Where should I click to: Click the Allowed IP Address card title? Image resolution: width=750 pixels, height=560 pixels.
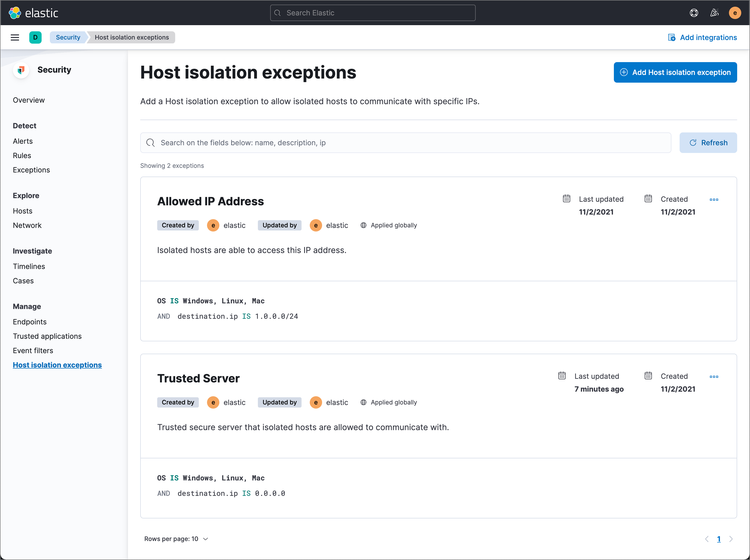click(x=211, y=201)
